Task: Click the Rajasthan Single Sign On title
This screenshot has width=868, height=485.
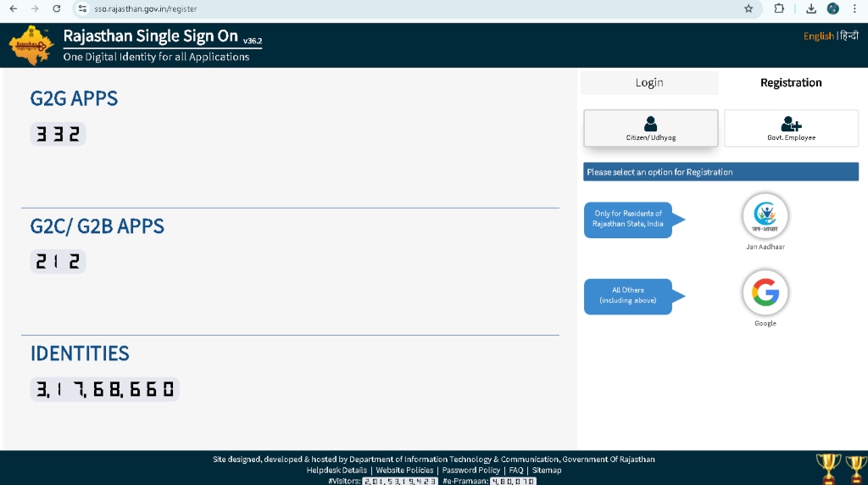Action: pos(151,36)
